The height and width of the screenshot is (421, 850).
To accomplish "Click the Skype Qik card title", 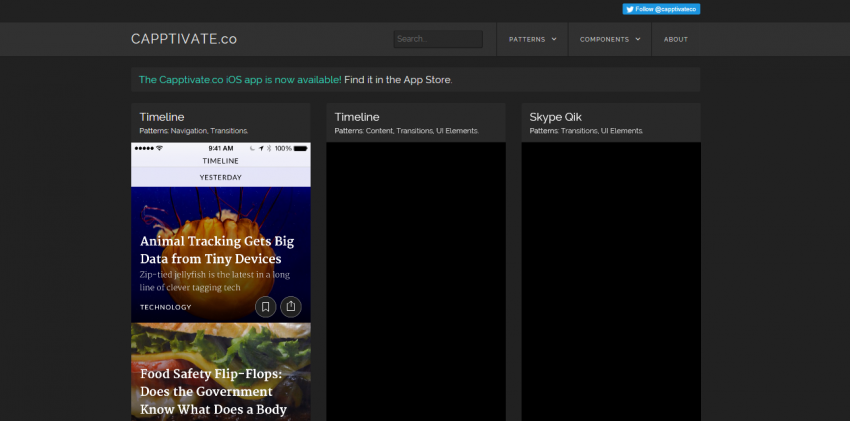I will point(556,117).
